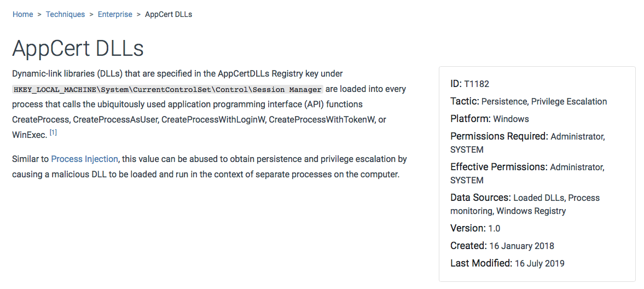Viewport: 644px width, 289px height.
Task: Click the Platform Windows entry
Action: tap(510, 119)
